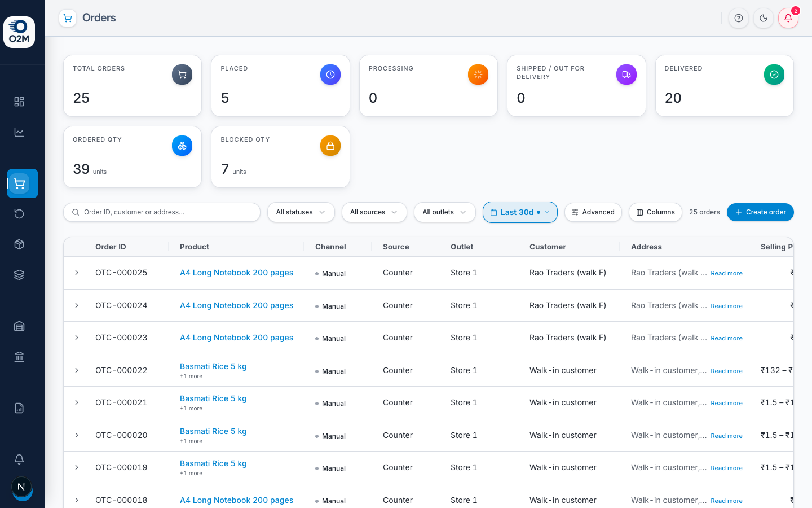Open the O2M logo home
Screen dimensions: 812x508
[x=19, y=32]
